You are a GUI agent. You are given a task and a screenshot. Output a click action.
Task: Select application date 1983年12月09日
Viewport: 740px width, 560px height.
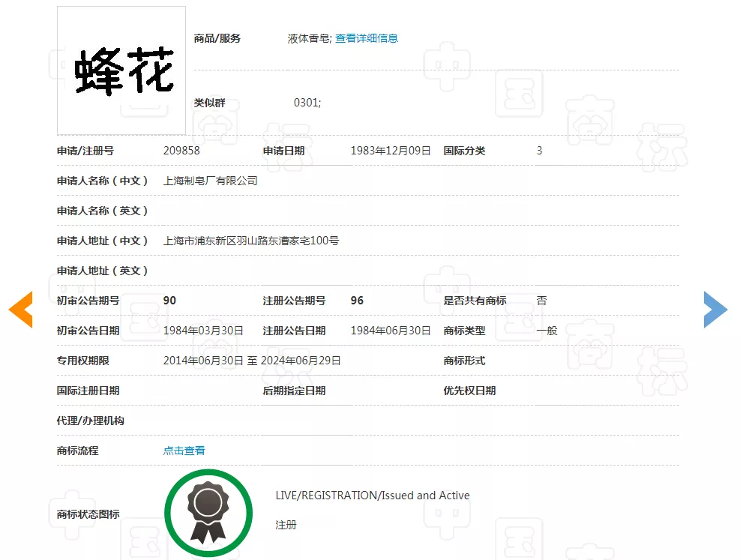pos(391,151)
